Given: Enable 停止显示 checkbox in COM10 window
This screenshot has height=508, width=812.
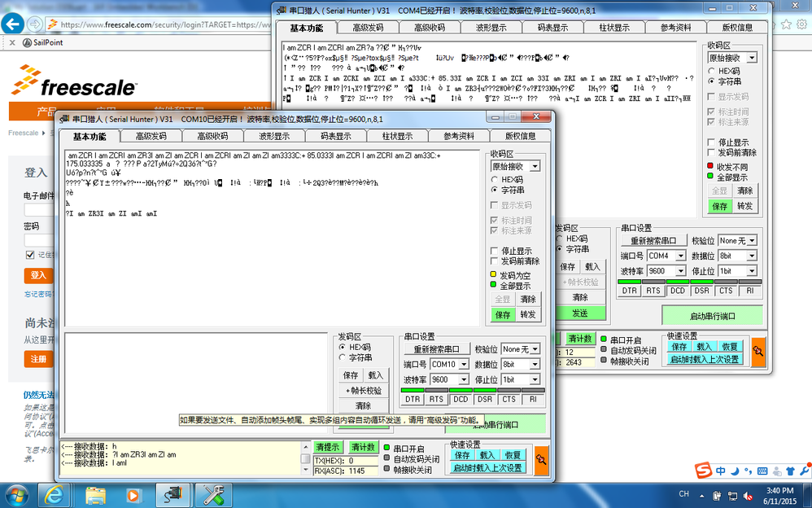Looking at the screenshot, I should click(x=494, y=251).
